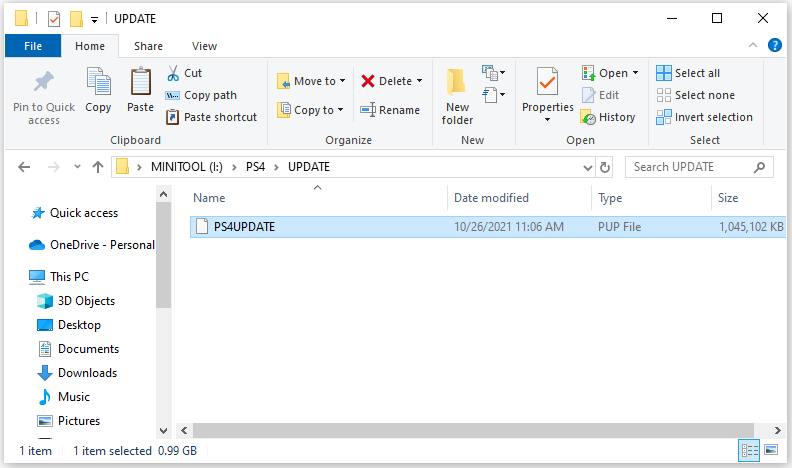Click Paste shortcut
This screenshot has height=468, width=792.
pyautogui.click(x=211, y=117)
